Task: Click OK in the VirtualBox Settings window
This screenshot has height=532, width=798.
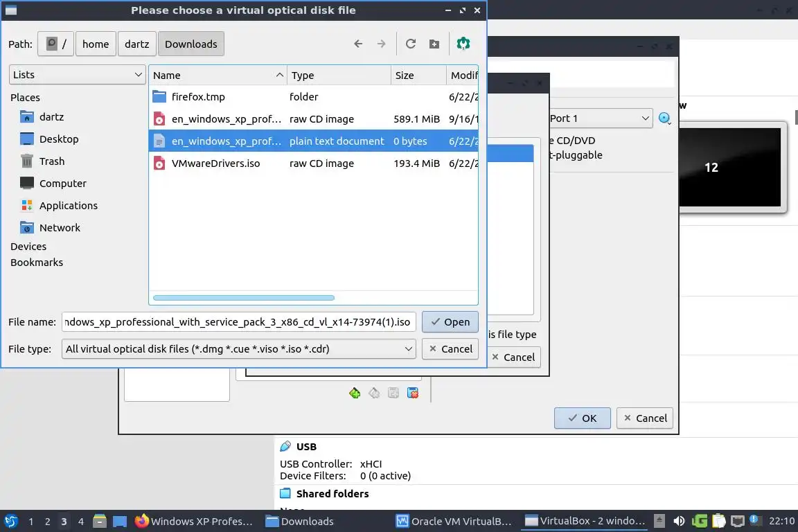Action: pos(582,418)
